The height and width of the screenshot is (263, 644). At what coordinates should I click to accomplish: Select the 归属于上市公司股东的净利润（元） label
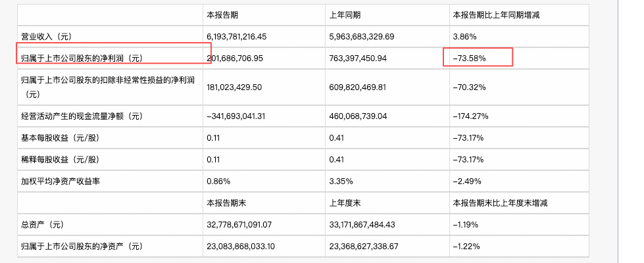82,59
